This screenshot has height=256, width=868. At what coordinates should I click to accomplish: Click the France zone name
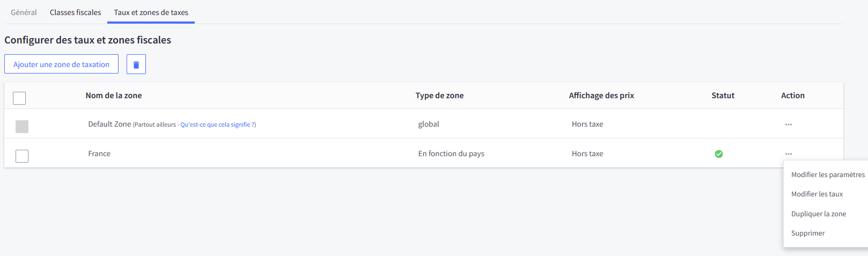coord(99,153)
